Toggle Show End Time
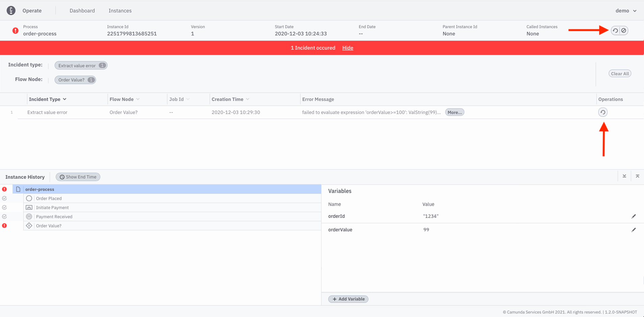Viewport: 644px width, 317px height. [x=78, y=177]
